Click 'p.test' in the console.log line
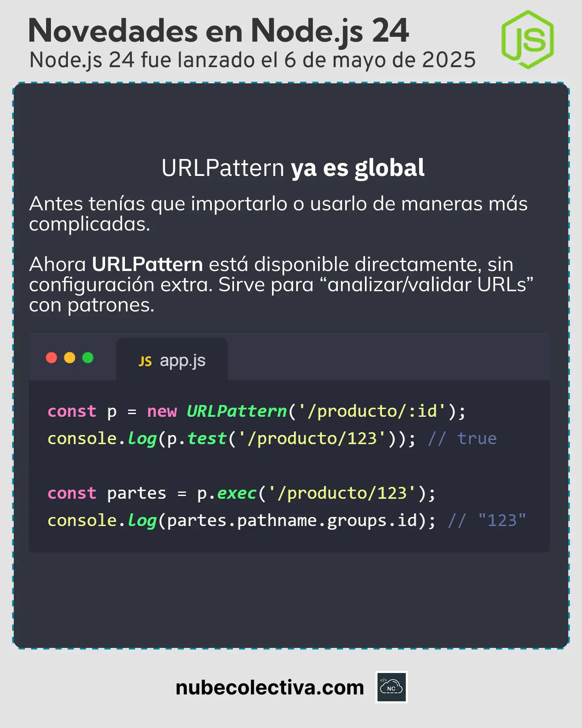Viewport: 582px width, 728px height. [x=196, y=438]
